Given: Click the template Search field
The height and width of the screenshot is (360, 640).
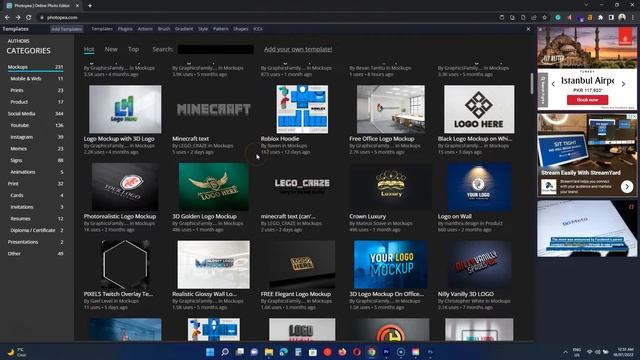Looking at the screenshot, I should click(216, 49).
